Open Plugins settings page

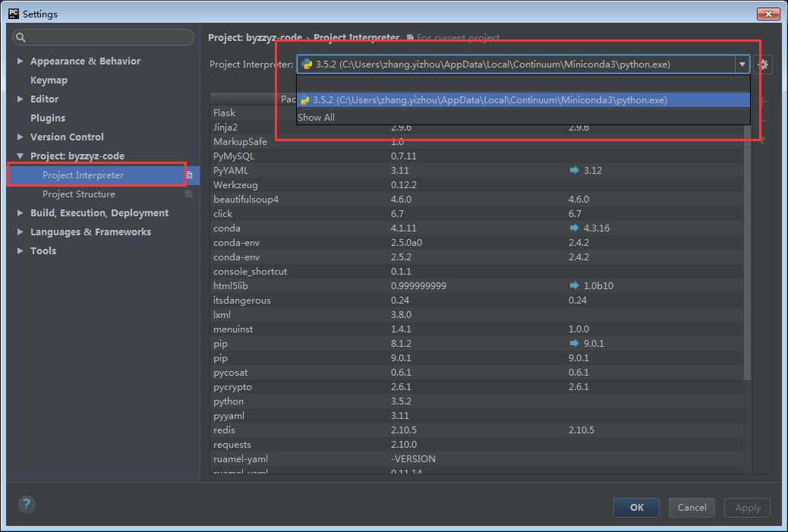point(48,118)
